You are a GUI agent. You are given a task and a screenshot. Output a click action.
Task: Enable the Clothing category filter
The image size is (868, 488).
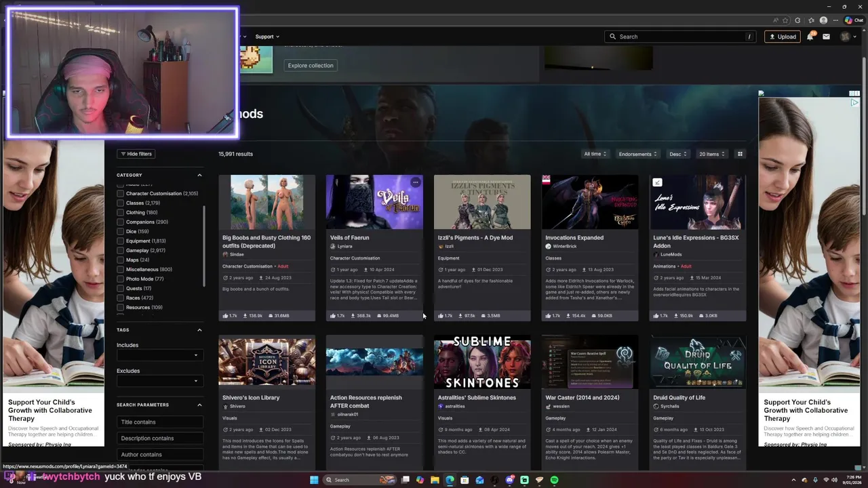click(120, 212)
